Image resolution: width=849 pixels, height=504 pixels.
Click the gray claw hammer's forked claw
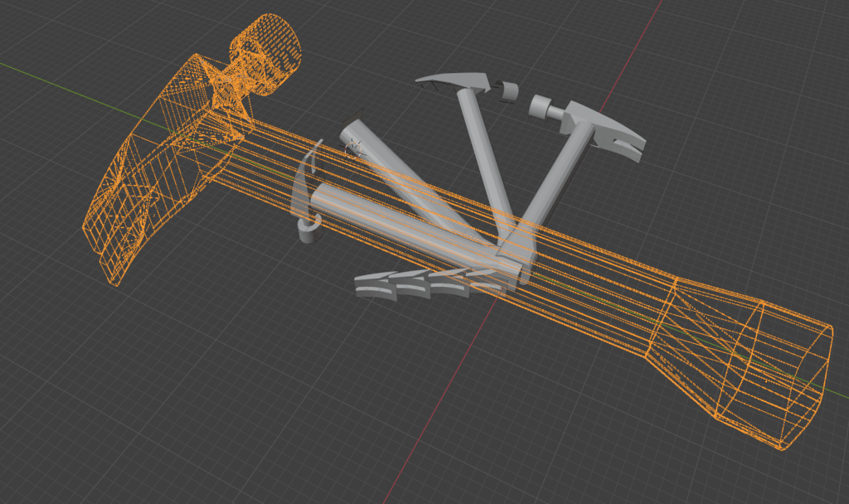(632, 148)
